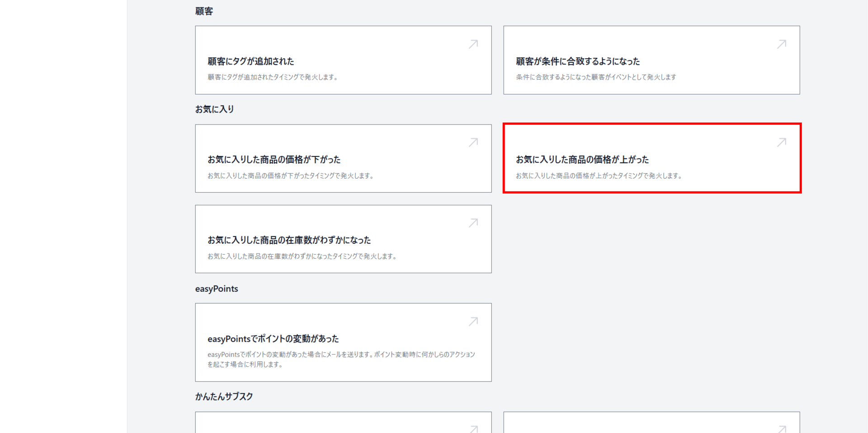The image size is (868, 433).
Task: Click description お気に入りした商品の価格が下がったタイミングで発火します。
Action: (291, 176)
